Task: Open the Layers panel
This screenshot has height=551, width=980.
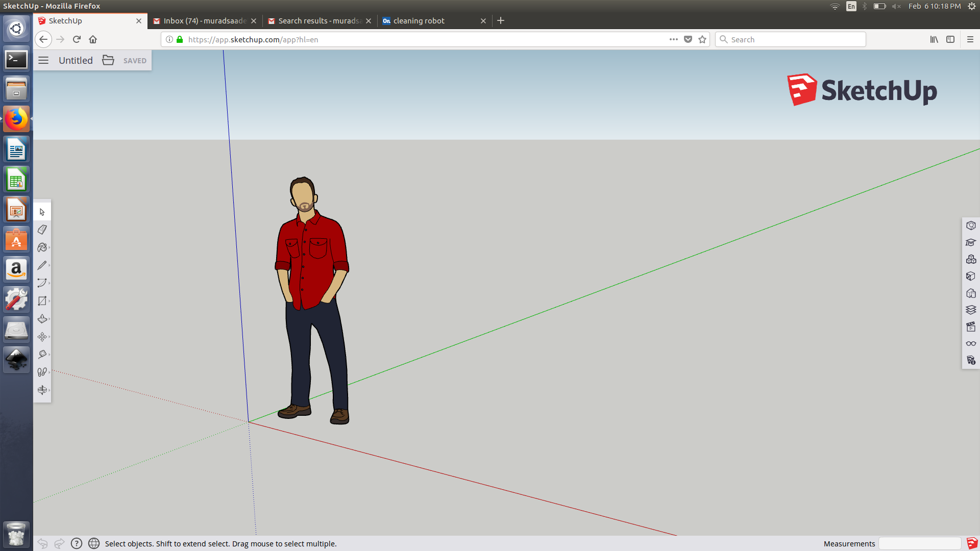Action: (971, 310)
